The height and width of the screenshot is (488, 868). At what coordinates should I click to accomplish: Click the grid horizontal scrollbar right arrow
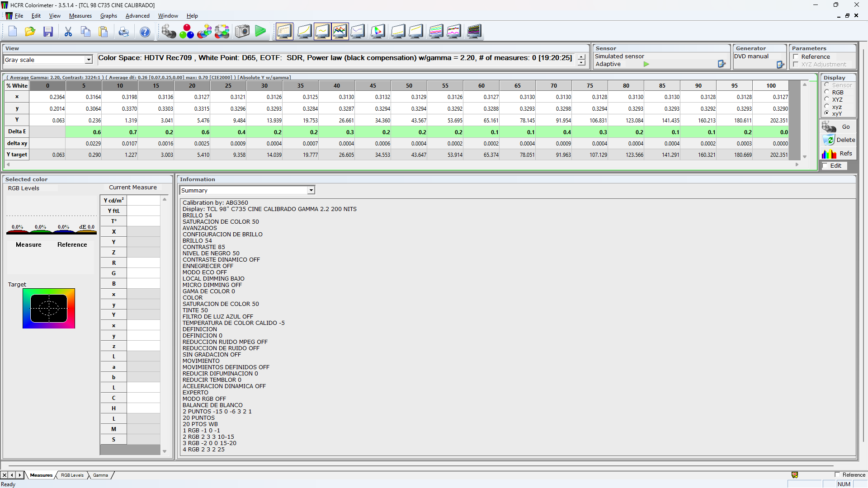pos(797,165)
